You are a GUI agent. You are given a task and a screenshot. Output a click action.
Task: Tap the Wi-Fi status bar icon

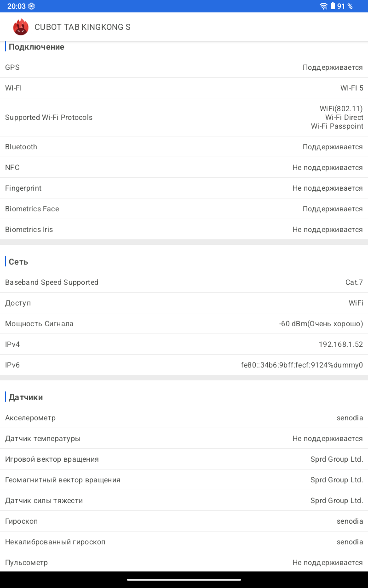pyautogui.click(x=324, y=6)
